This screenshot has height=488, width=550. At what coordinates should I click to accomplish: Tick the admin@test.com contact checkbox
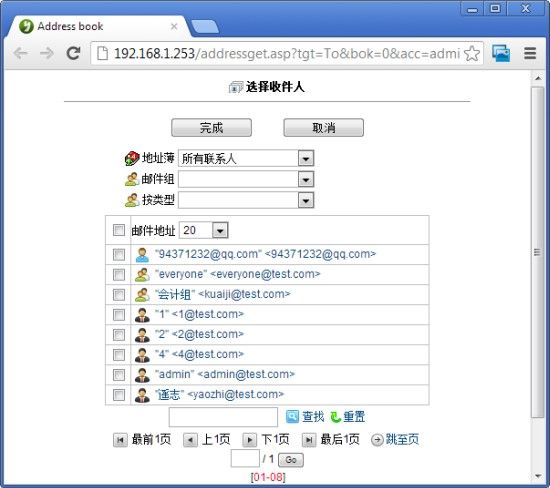[x=119, y=375]
